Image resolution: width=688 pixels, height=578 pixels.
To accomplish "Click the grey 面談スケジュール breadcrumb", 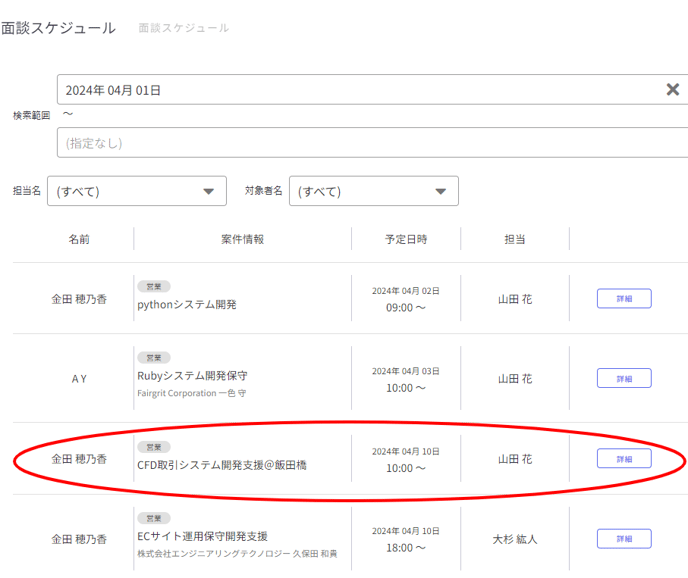I will coord(183,28).
